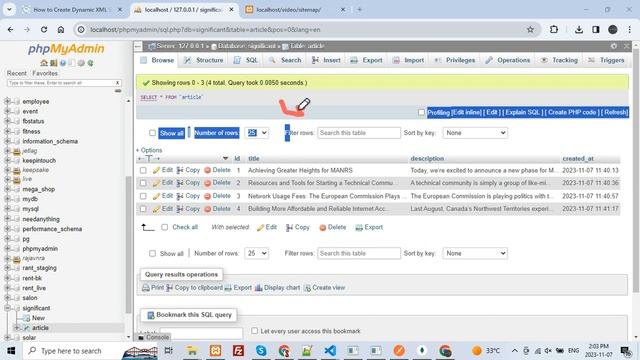The width and height of the screenshot is (640, 360).
Task: Click upper Filter rows search field
Action: pos(359,133)
